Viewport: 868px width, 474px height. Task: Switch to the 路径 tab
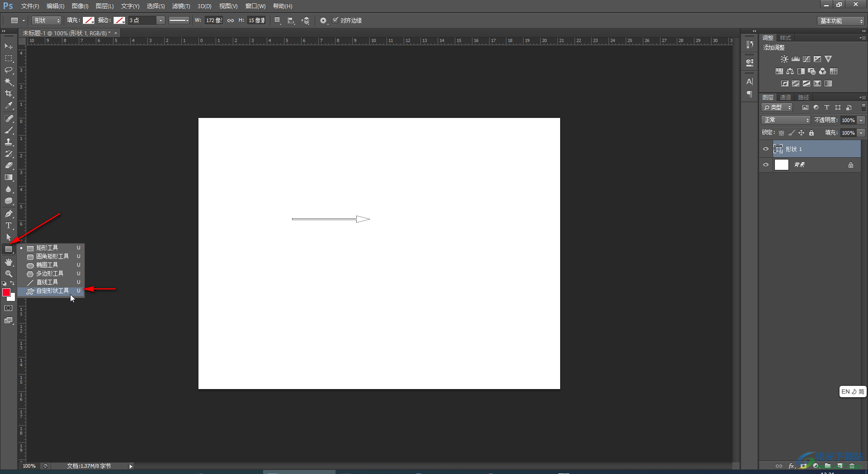coord(803,98)
